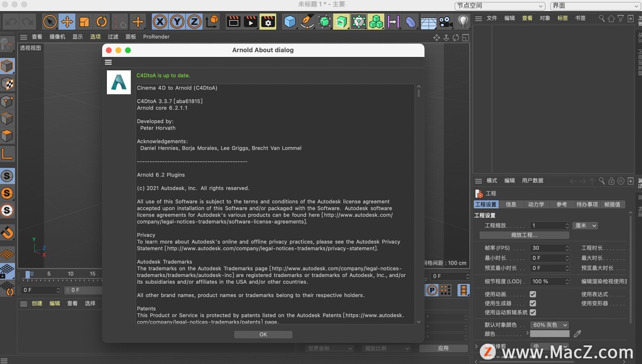This screenshot has height=364, width=642.
Task: Switch to the 信息 tab
Action: [511, 205]
